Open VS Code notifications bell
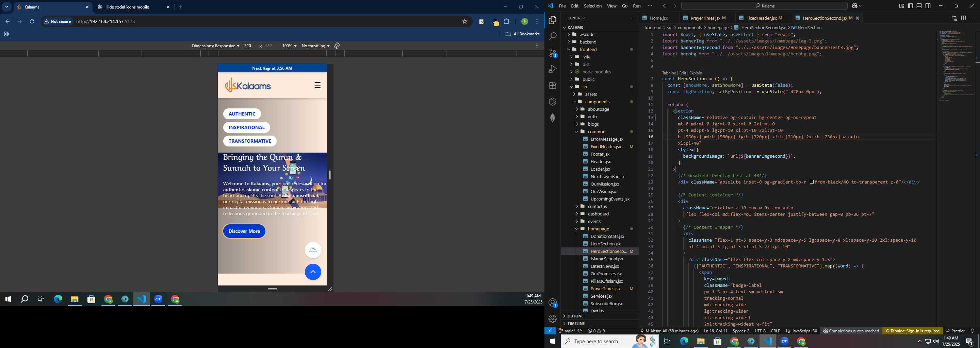The height and width of the screenshot is (348, 980). (973, 331)
